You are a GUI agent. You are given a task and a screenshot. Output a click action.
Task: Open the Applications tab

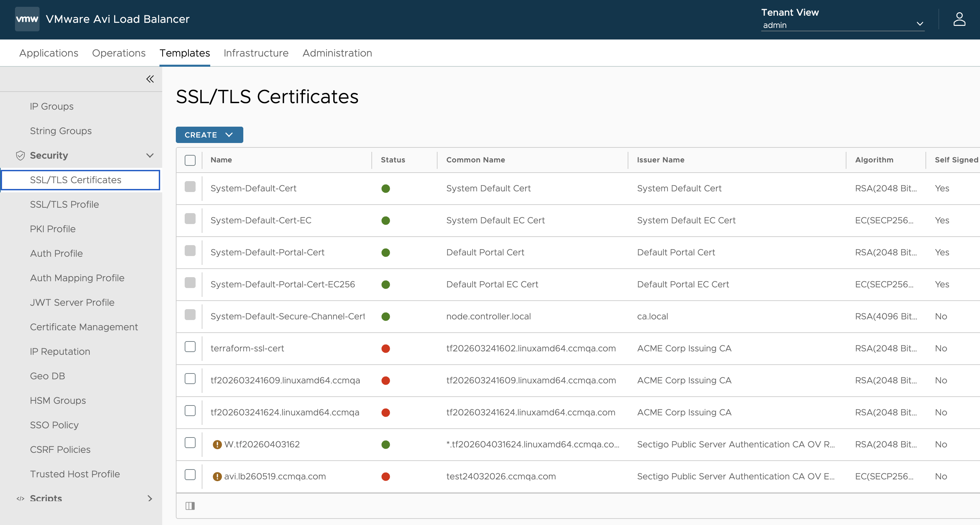click(49, 53)
